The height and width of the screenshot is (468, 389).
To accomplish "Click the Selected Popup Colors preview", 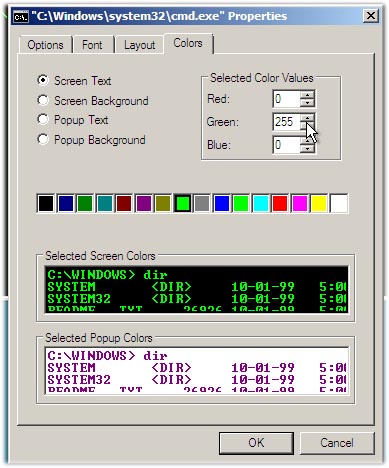I will [x=197, y=371].
